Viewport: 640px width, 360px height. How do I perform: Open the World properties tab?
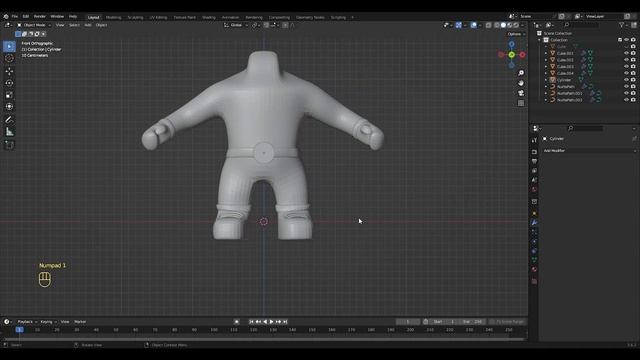tap(534, 189)
